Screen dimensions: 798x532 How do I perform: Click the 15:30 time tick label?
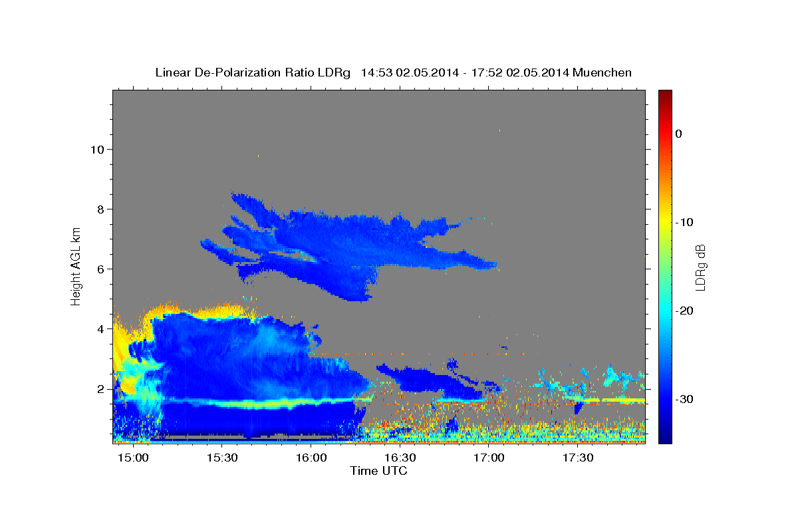pyautogui.click(x=222, y=458)
